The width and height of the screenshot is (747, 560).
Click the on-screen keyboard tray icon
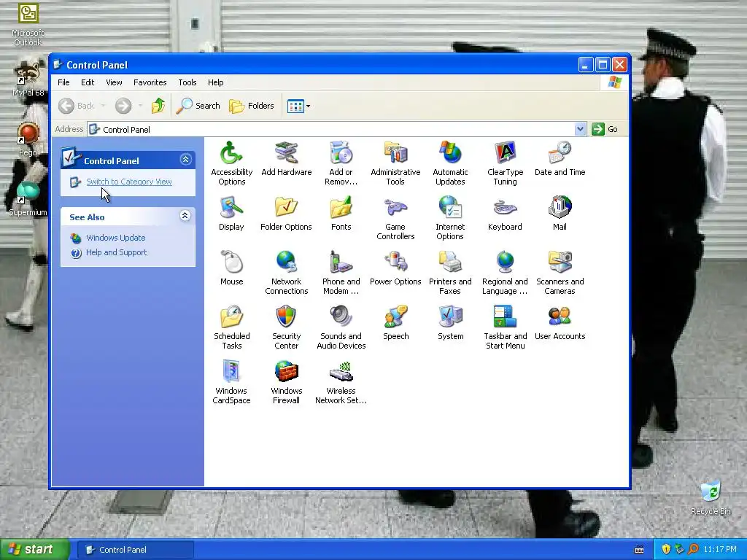coord(639,550)
